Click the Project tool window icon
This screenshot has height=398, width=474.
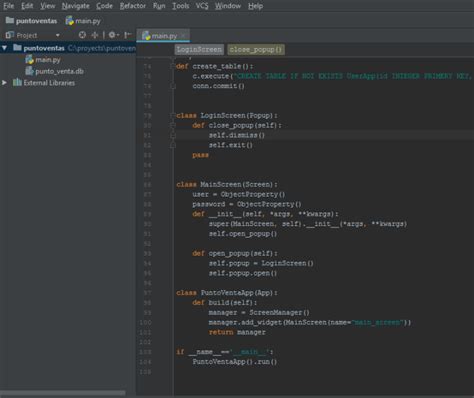coord(10,35)
